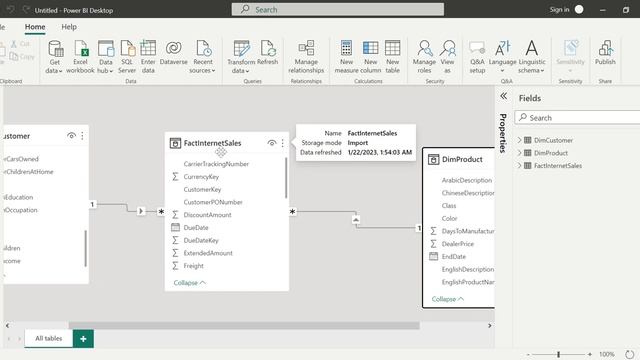Select the All tables layout tab
The image size is (640, 360).
(49, 338)
